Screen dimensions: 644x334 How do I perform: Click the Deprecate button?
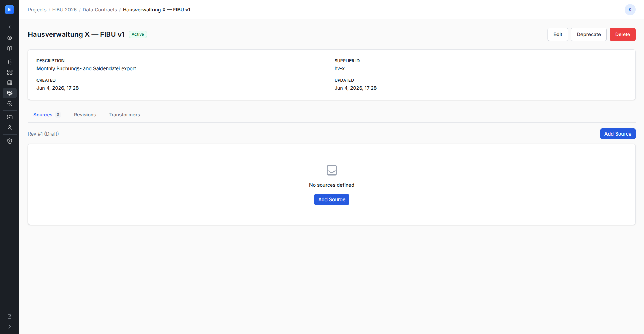pyautogui.click(x=589, y=34)
